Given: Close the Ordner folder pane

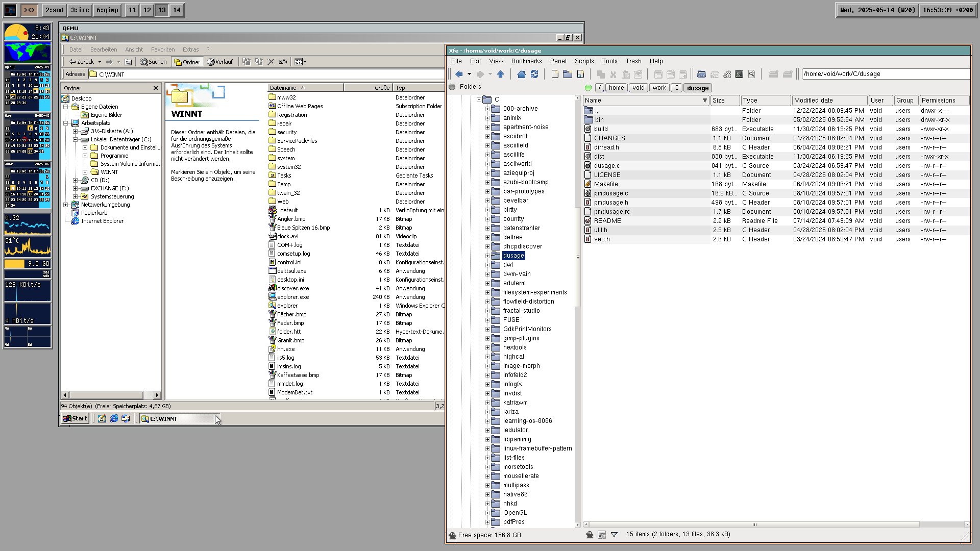Looking at the screenshot, I should pyautogui.click(x=156, y=88).
